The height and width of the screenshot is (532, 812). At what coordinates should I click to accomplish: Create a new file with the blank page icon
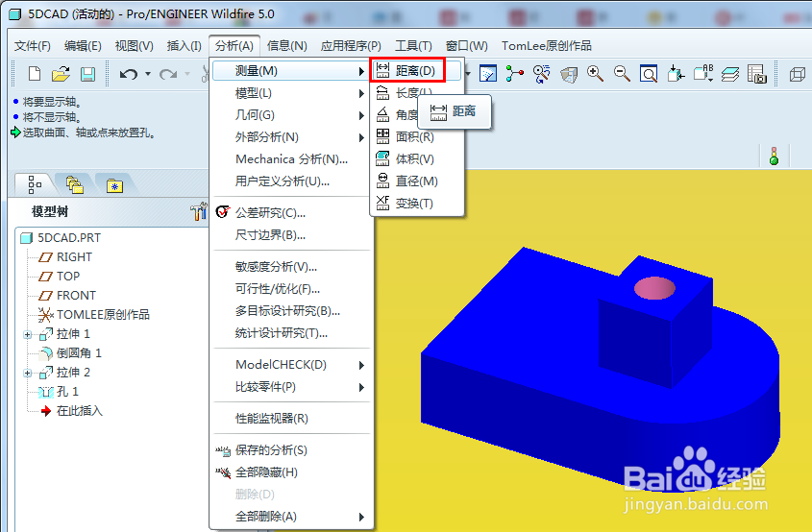pos(35,74)
